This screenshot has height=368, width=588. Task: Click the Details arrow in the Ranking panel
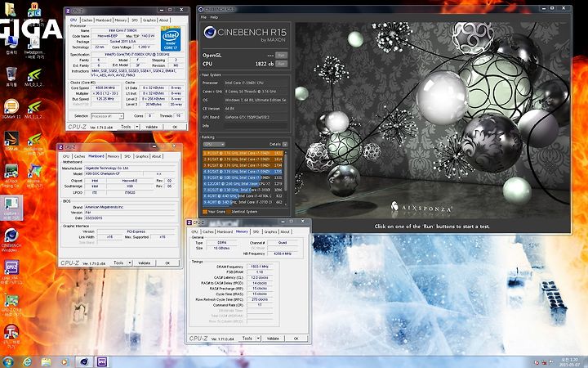tap(285, 144)
